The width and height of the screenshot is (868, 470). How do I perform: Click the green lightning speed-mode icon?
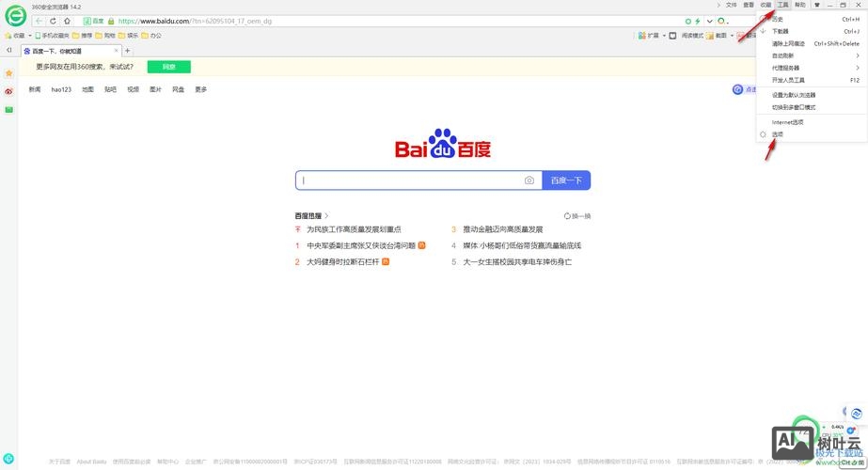click(698, 21)
